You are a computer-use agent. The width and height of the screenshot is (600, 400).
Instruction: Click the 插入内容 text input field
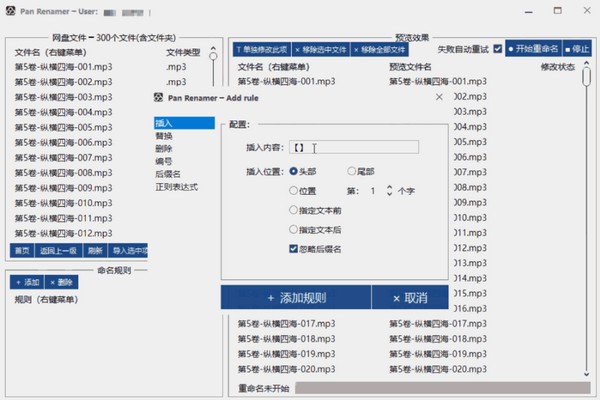pos(353,147)
